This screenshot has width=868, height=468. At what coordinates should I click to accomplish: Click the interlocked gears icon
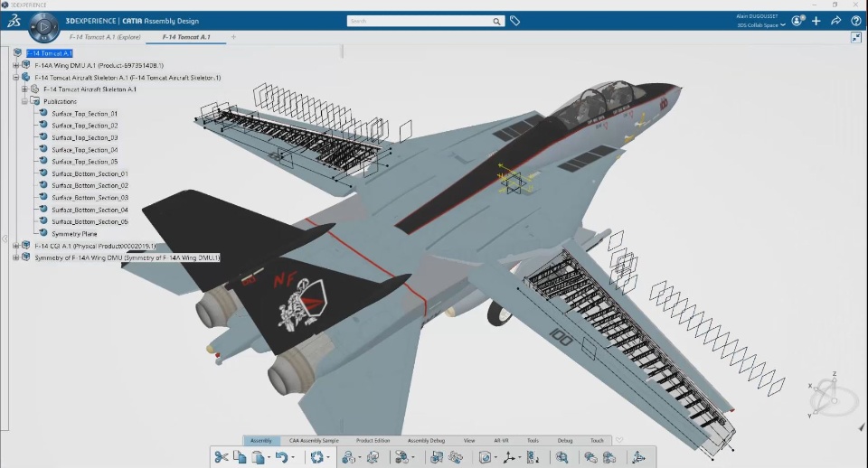point(456,457)
